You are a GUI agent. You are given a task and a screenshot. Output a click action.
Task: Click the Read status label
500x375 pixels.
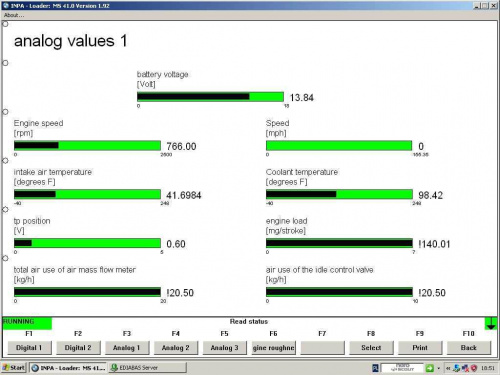(249, 321)
